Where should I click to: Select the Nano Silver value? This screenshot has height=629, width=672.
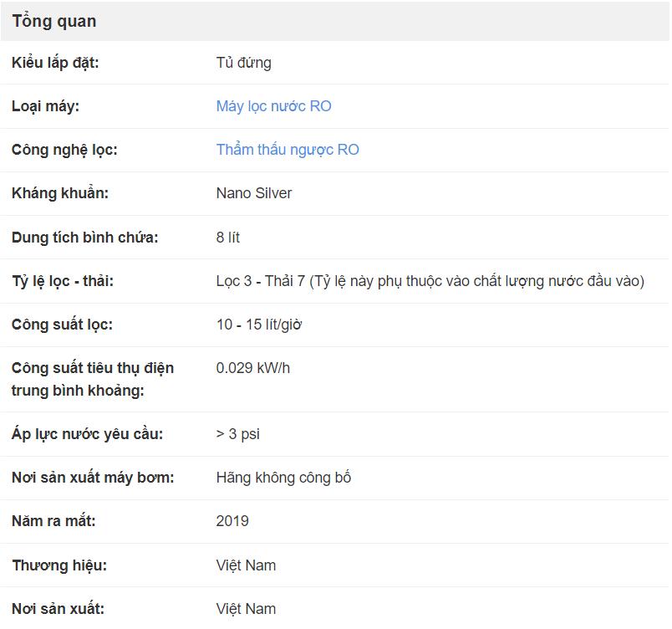click(254, 193)
